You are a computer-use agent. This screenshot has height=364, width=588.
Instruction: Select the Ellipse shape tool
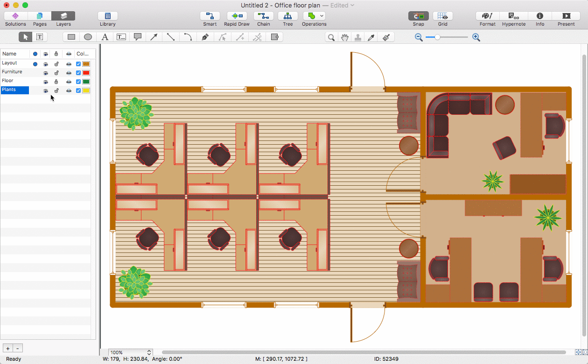tap(88, 37)
